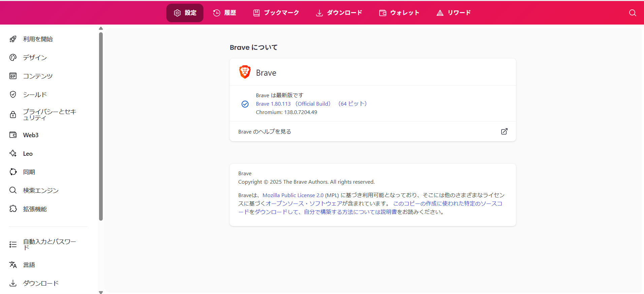Click the sidebar scrollbar thumb
Screen dimensions: 644x294
[x=101, y=126]
